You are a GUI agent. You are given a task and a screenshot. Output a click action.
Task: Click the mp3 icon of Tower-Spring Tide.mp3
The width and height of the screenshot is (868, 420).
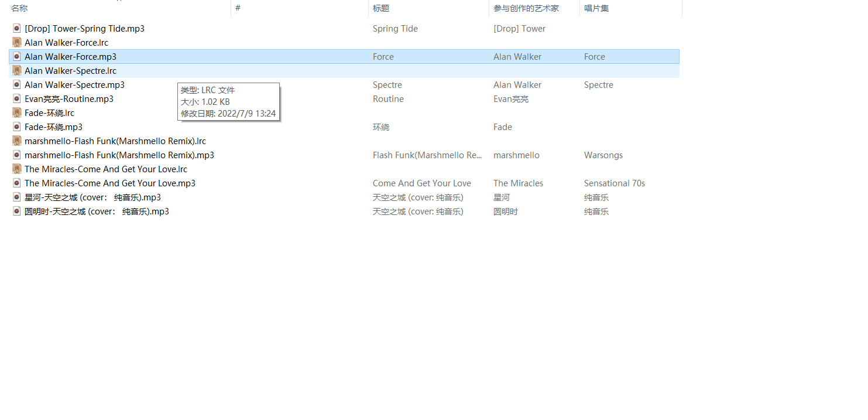tap(17, 28)
